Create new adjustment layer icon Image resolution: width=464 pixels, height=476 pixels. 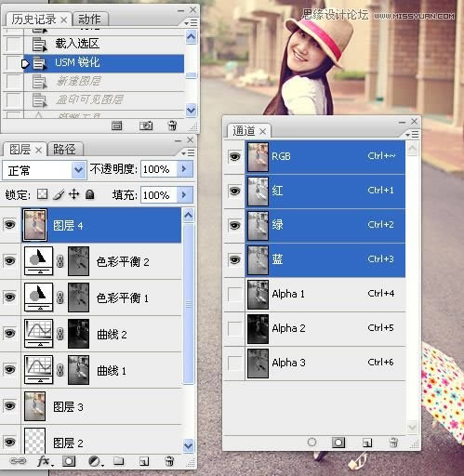pyautogui.click(x=95, y=461)
